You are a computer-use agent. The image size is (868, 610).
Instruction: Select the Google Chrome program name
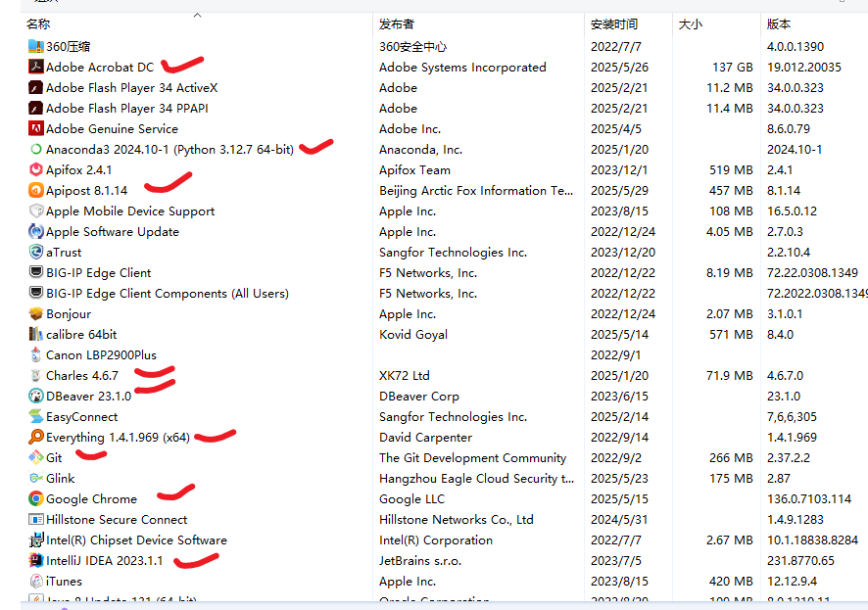[x=91, y=498]
